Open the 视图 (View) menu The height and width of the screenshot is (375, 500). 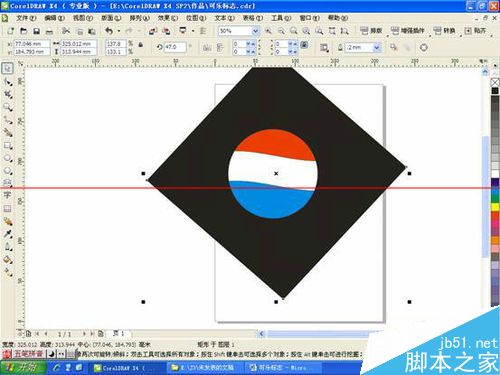[83, 18]
